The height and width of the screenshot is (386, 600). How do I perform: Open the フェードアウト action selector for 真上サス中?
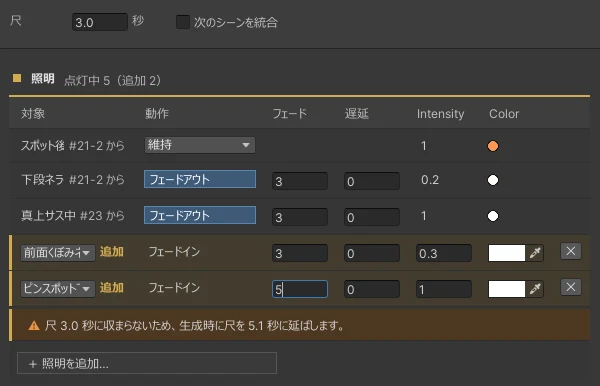[x=200, y=215]
